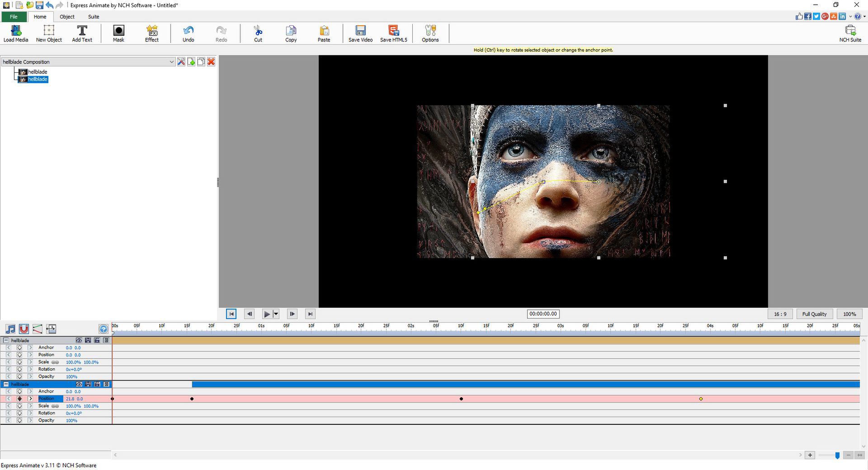The height and width of the screenshot is (470, 868).
Task: Toggle the Anchor keyframe diamond of the first layer
Action: pyautogui.click(x=19, y=348)
